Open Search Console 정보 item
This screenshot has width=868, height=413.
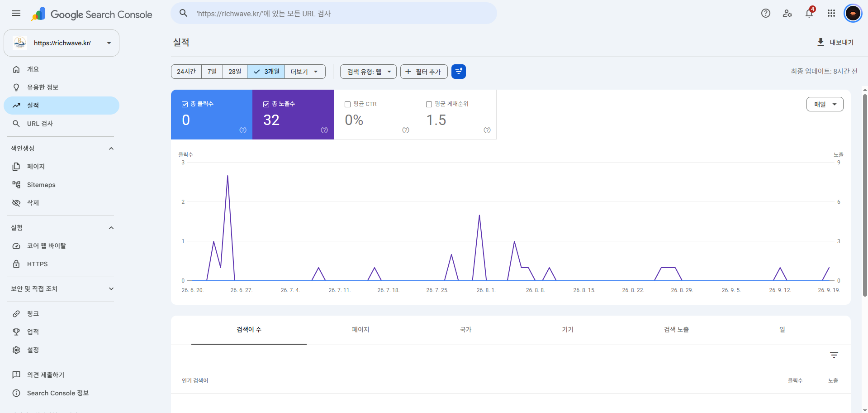coord(62,393)
